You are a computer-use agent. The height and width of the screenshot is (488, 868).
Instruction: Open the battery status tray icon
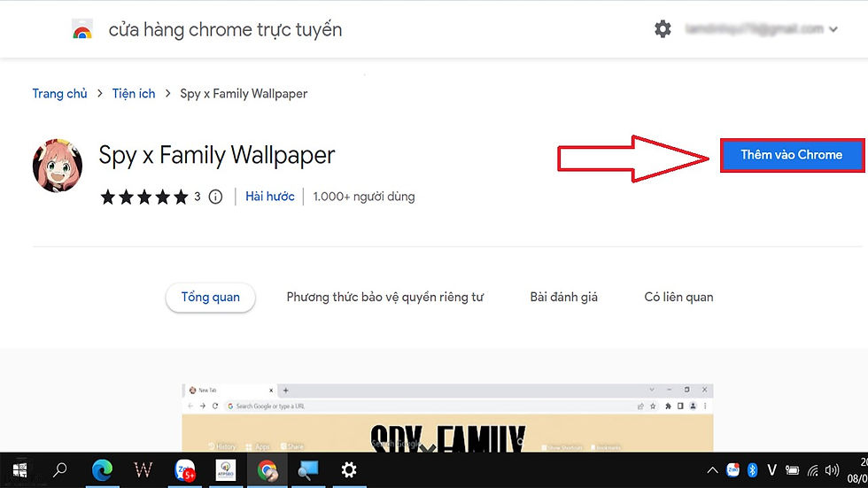[792, 470]
